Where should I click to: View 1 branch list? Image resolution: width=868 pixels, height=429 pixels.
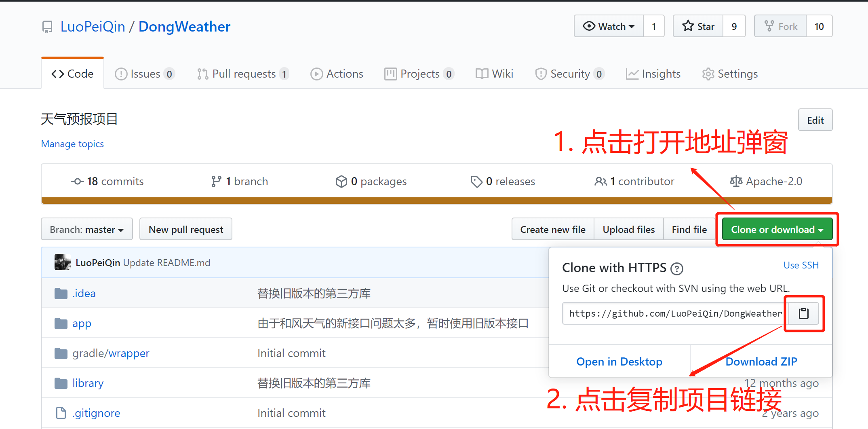pos(240,182)
